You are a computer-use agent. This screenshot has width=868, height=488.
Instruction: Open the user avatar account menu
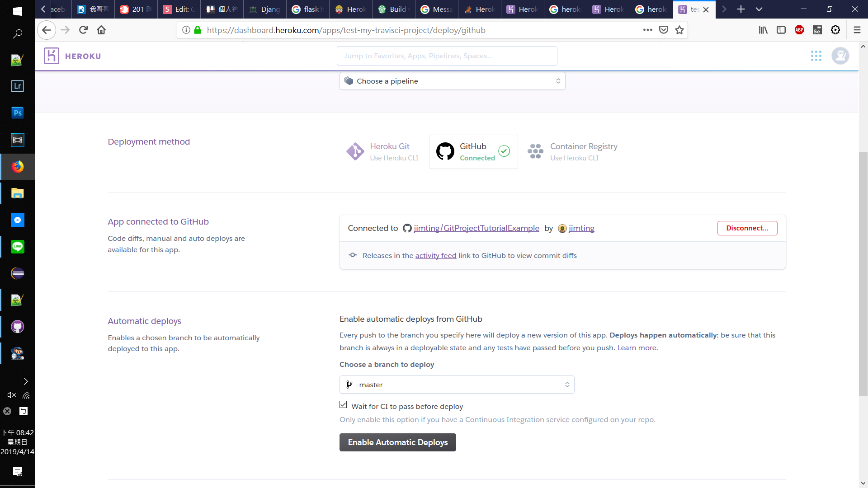(840, 56)
